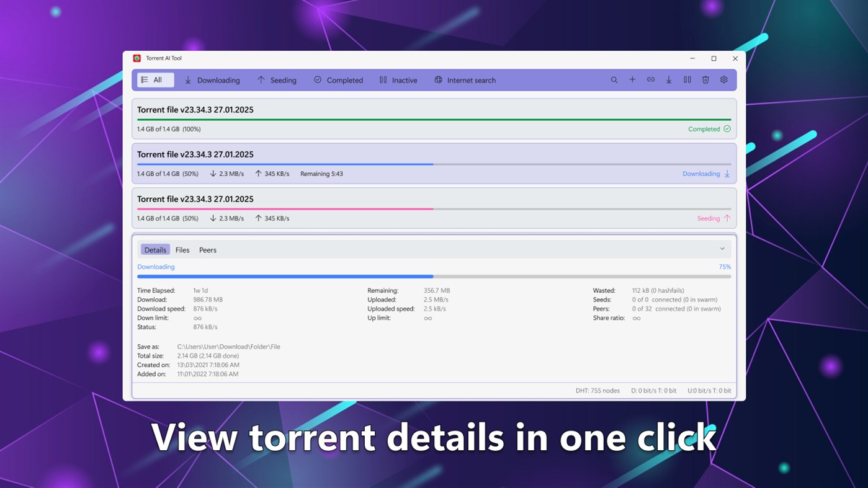Pause torrents using the pause icon
Screen dimensions: 868x488
coord(687,79)
